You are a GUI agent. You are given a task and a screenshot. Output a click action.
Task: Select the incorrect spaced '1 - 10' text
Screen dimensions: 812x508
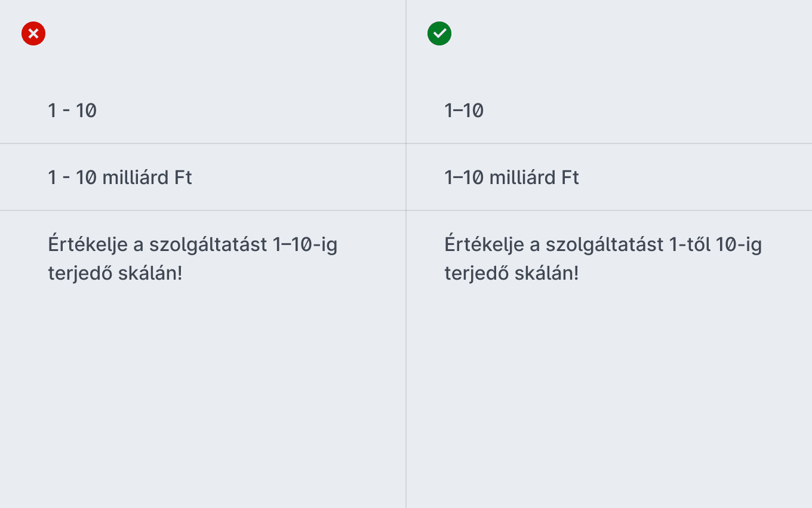[72, 111]
